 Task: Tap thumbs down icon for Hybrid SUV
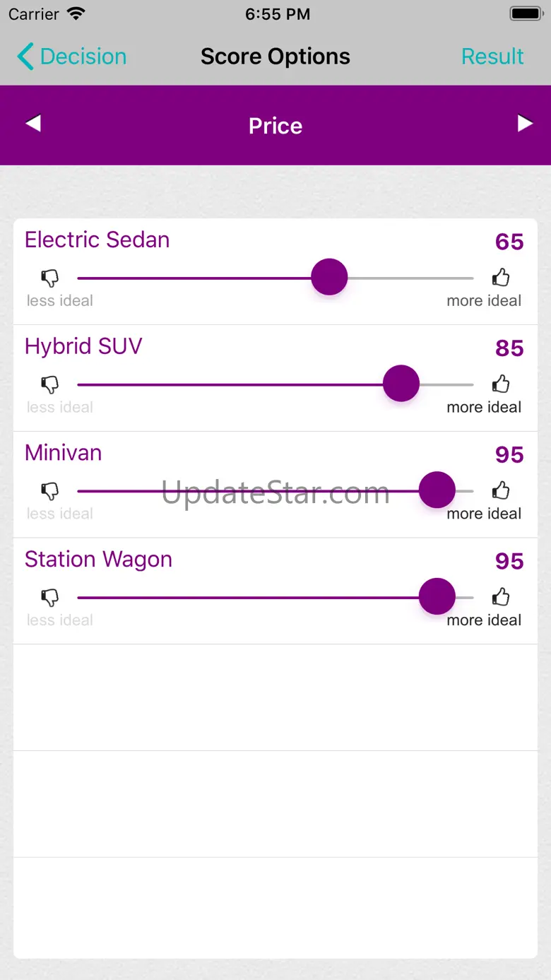[x=50, y=385]
